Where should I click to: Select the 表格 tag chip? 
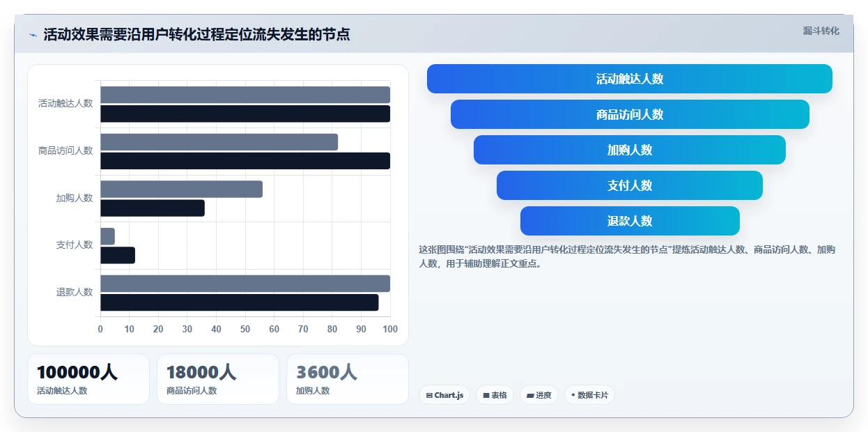[x=495, y=395]
